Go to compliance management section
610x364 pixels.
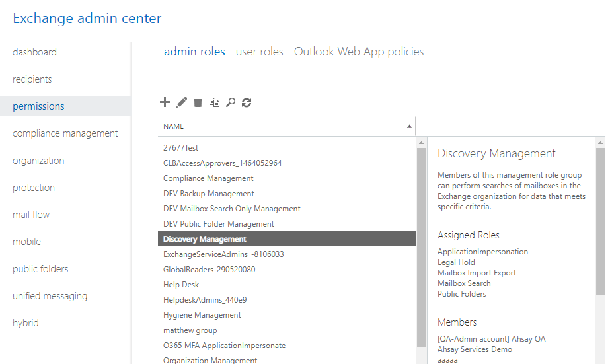point(65,133)
